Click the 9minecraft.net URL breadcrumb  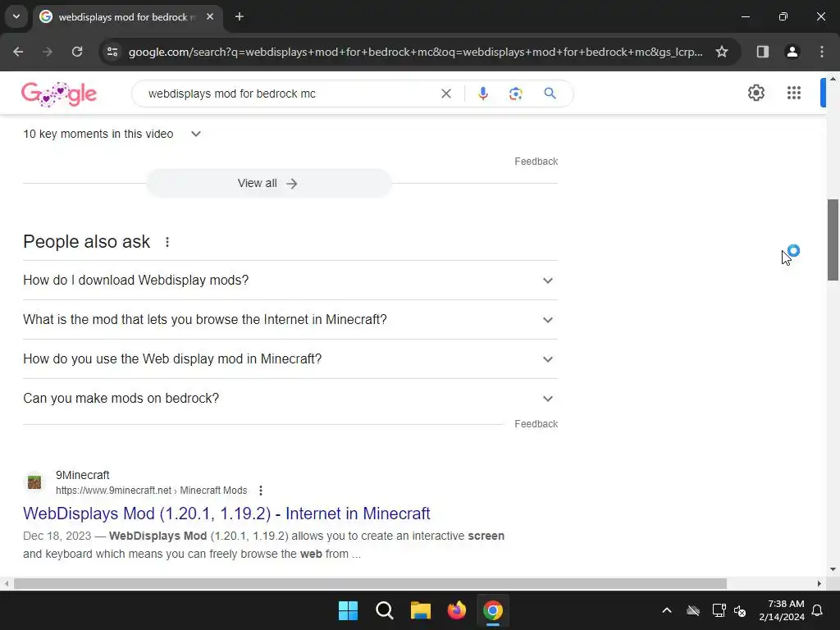tap(151, 491)
